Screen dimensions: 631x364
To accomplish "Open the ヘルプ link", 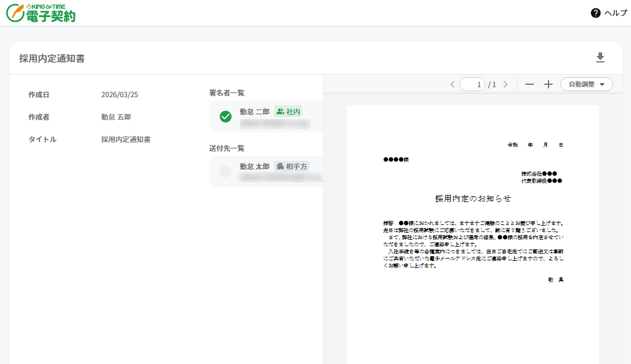I will pos(616,14).
